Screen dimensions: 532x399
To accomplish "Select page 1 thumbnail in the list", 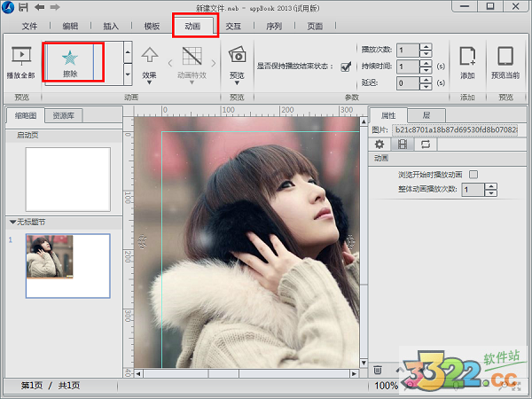I will [67, 265].
